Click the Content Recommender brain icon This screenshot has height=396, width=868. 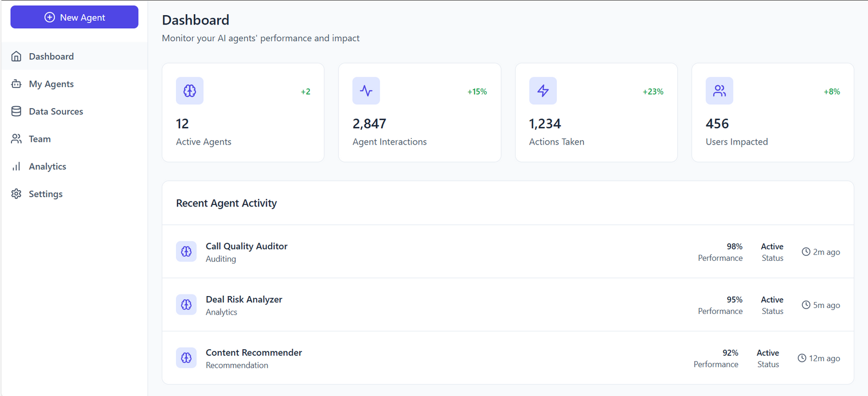click(186, 358)
